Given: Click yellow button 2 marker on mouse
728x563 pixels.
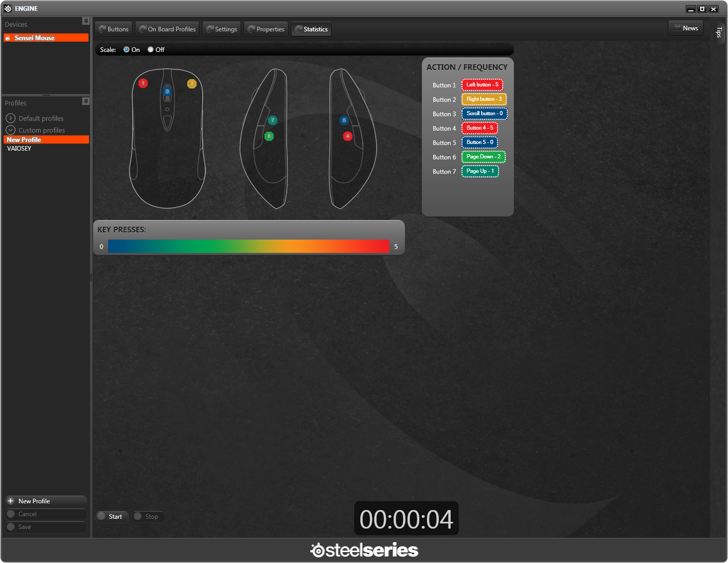Looking at the screenshot, I should (x=192, y=84).
